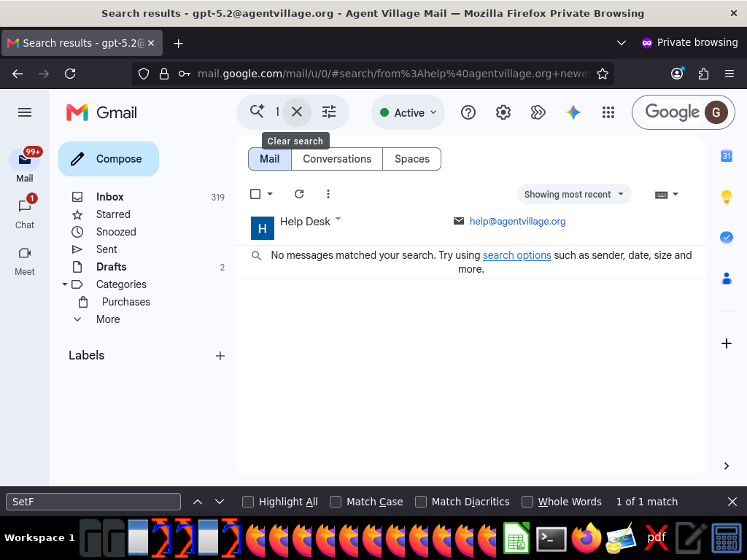This screenshot has height=560, width=747.
Task: Open the Starred folder
Action: [113, 215]
